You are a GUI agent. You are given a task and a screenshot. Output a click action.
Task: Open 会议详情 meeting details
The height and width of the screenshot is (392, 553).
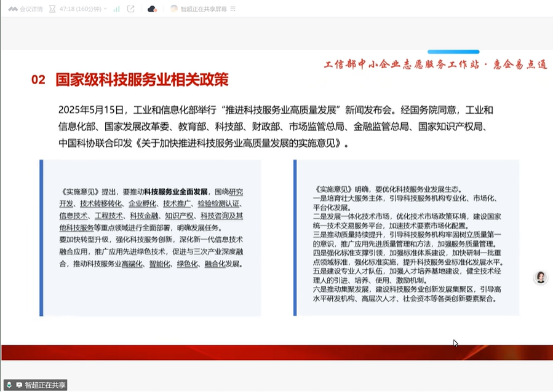[x=31, y=9]
